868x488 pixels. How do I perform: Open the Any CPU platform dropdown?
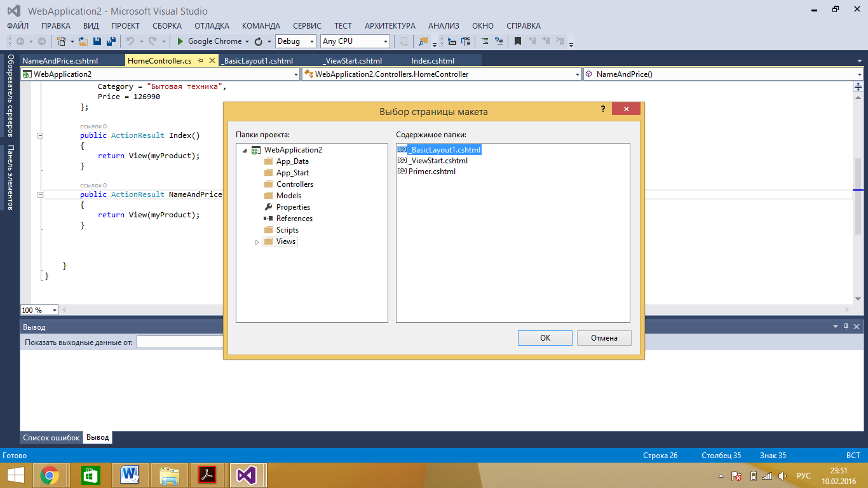(355, 41)
